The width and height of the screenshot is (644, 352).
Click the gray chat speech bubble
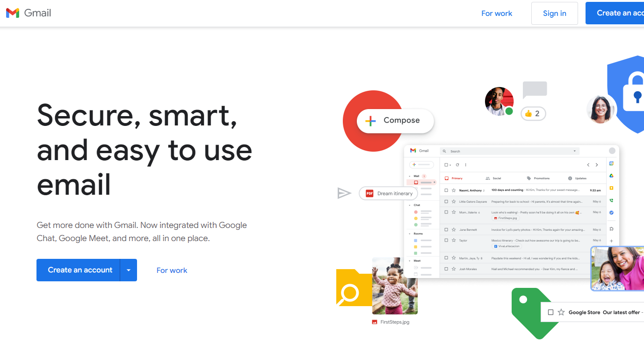click(x=535, y=90)
